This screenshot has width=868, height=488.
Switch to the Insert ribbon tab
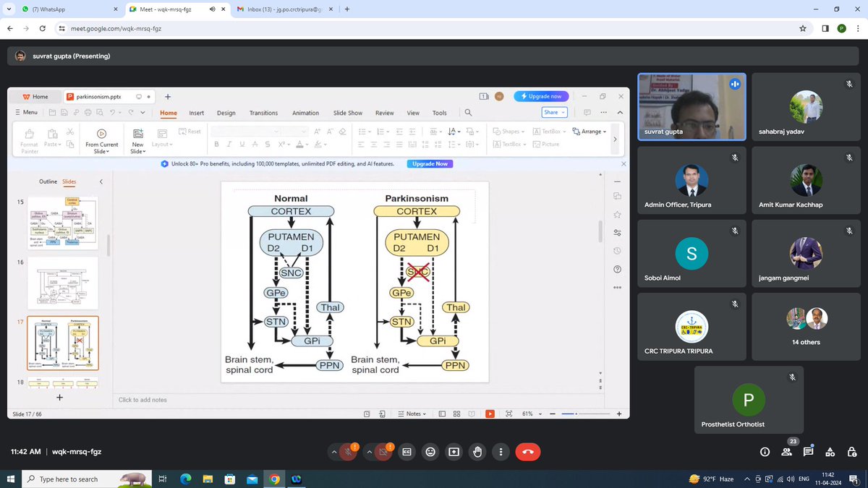click(x=196, y=113)
